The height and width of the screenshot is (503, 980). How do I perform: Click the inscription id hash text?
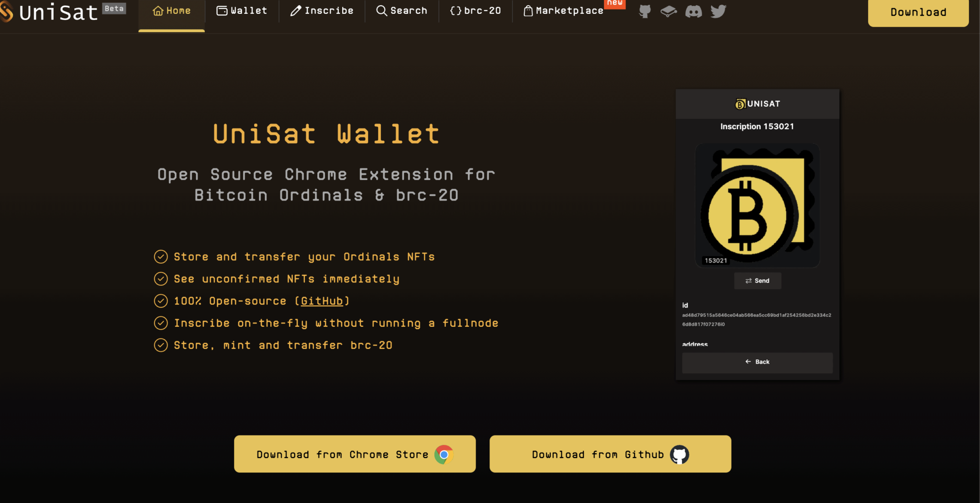[x=757, y=320]
